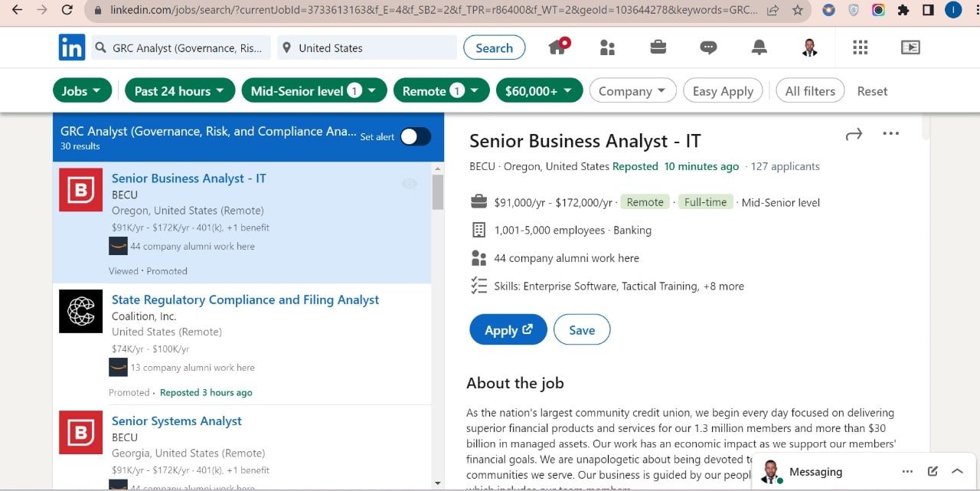Click the blue Apply button
This screenshot has width=980, height=491.
point(508,330)
